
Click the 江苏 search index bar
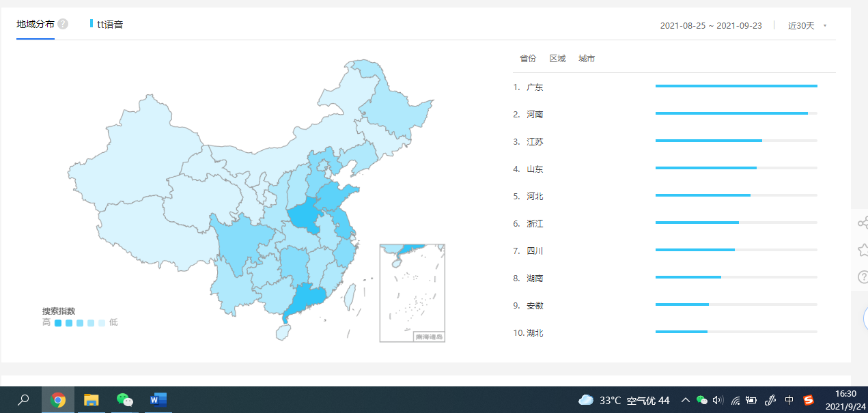[736, 141]
